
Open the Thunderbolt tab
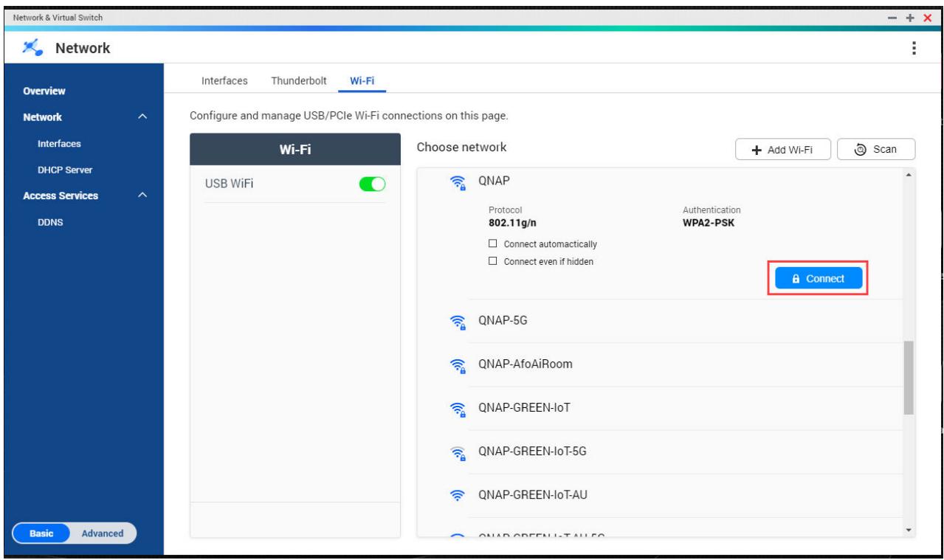[x=299, y=81]
